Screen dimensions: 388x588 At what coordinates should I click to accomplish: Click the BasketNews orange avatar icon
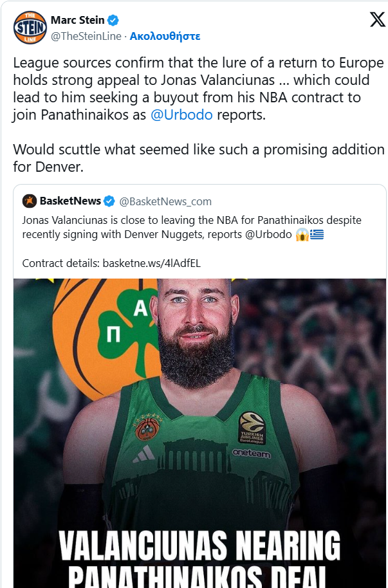click(x=30, y=201)
